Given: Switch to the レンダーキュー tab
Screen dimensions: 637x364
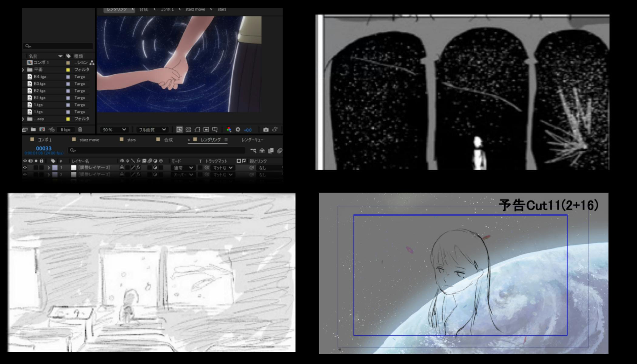Looking at the screenshot, I should (x=252, y=140).
